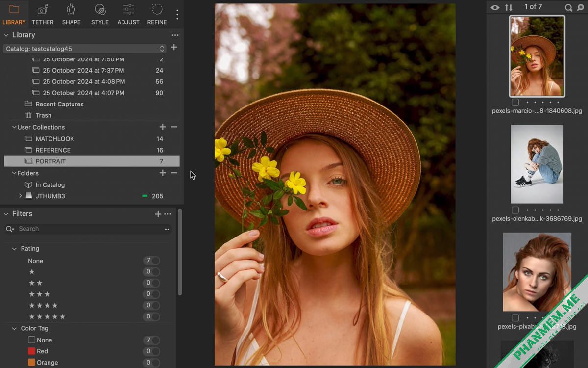This screenshot has width=588, height=368.
Task: Switch to the ADJUST tool tab
Action: (128, 14)
